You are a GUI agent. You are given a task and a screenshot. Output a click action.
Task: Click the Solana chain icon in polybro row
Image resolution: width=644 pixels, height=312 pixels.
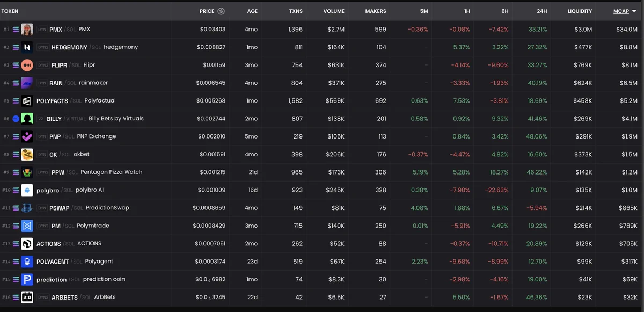[x=16, y=190]
